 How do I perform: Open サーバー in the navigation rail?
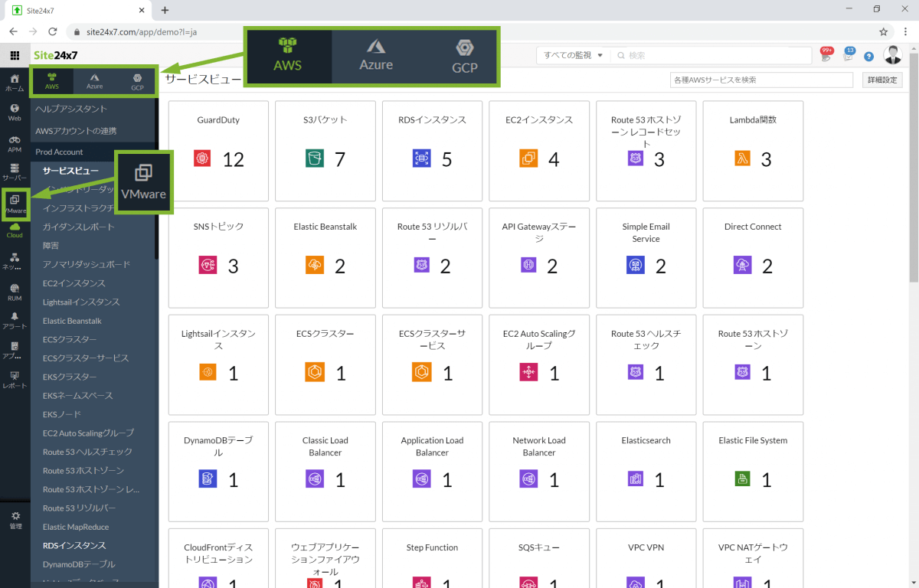point(15,172)
